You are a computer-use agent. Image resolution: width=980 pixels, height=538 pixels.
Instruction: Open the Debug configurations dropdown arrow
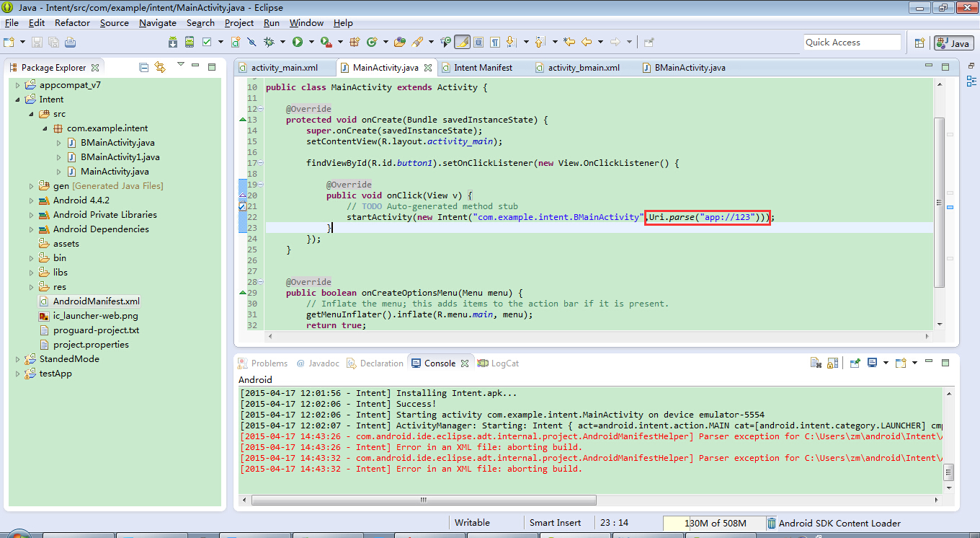282,42
